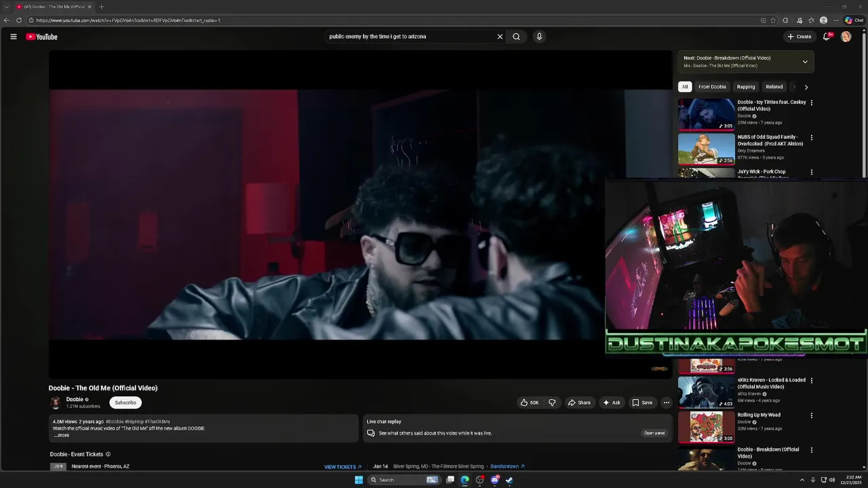Open Copilot Chat in browser
Image resolution: width=868 pixels, height=488 pixels.
854,20
